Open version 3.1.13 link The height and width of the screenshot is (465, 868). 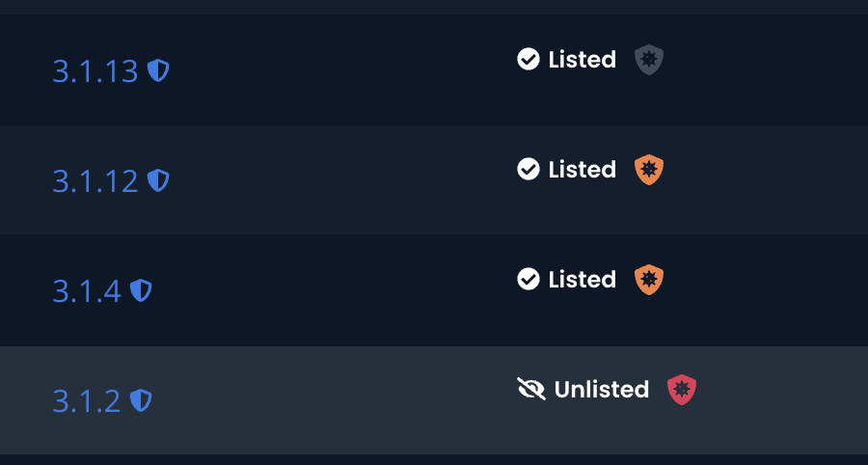click(95, 71)
